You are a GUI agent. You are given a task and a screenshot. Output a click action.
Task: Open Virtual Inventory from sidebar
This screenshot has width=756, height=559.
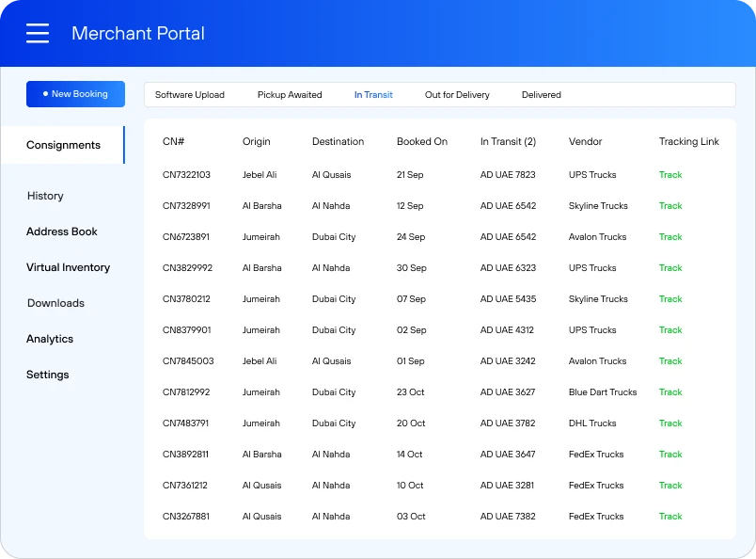[68, 267]
